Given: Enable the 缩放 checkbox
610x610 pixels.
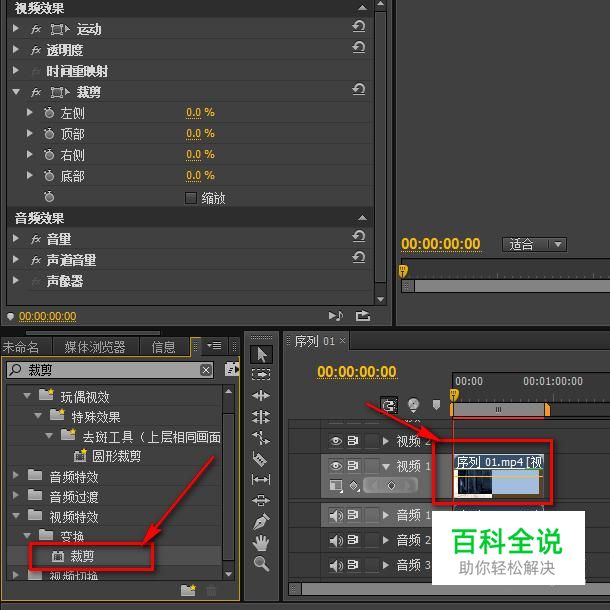Looking at the screenshot, I should 191,198.
